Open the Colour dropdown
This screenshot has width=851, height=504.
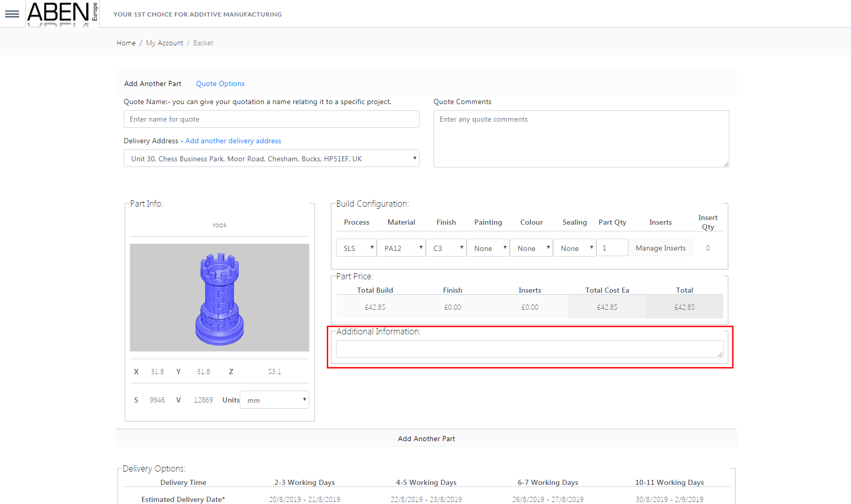[531, 248]
